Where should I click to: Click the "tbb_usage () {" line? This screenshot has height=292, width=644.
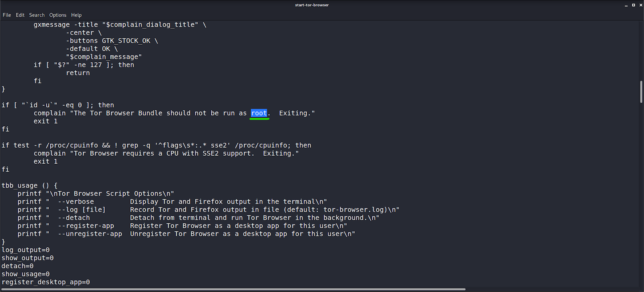30,185
